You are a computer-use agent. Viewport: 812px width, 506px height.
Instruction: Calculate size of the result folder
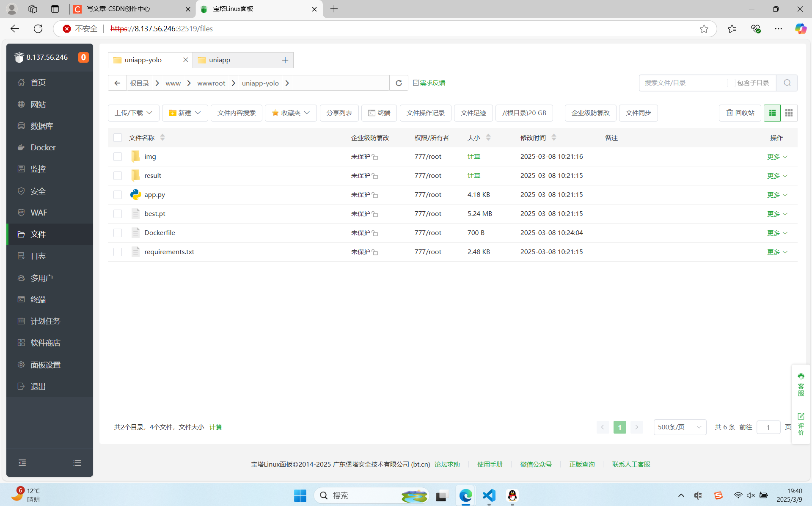(x=474, y=176)
